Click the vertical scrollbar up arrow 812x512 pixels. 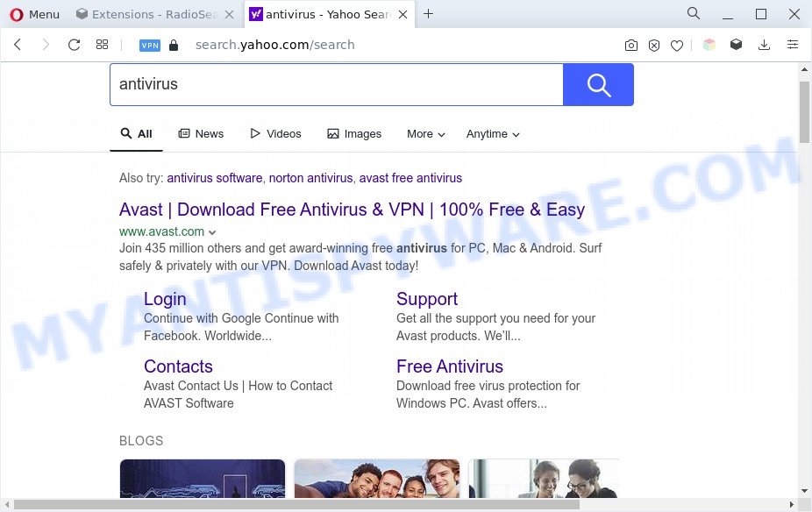(x=804, y=69)
